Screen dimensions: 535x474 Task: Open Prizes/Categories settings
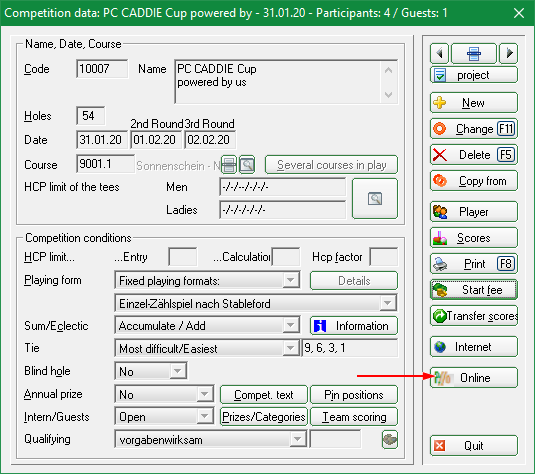tap(264, 417)
